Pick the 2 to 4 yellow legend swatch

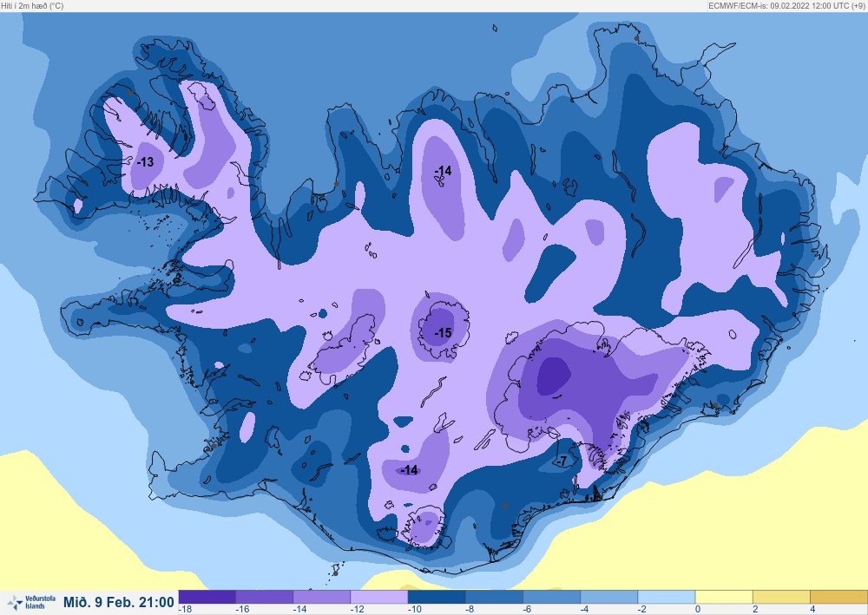coord(782,597)
